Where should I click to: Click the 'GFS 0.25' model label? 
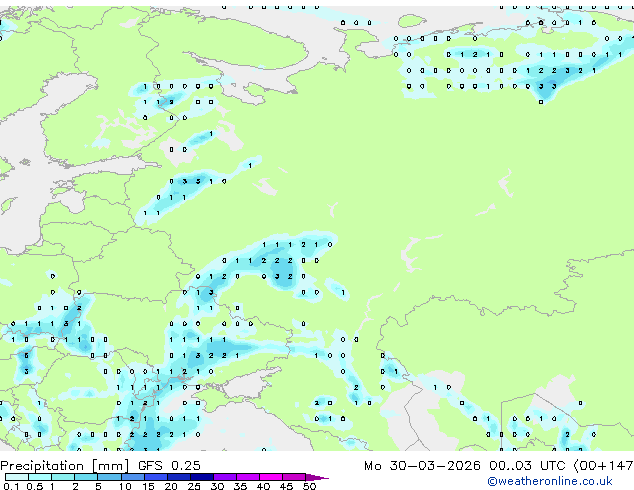coord(169,466)
